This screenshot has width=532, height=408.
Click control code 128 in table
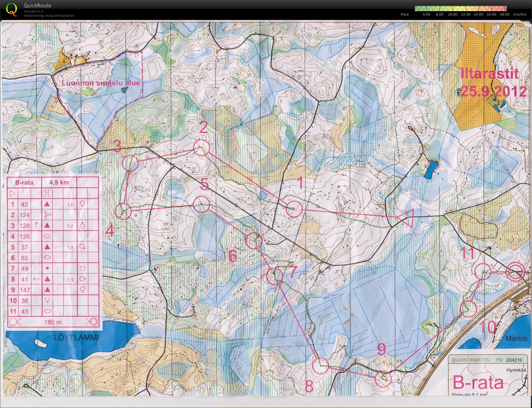pos(25,226)
